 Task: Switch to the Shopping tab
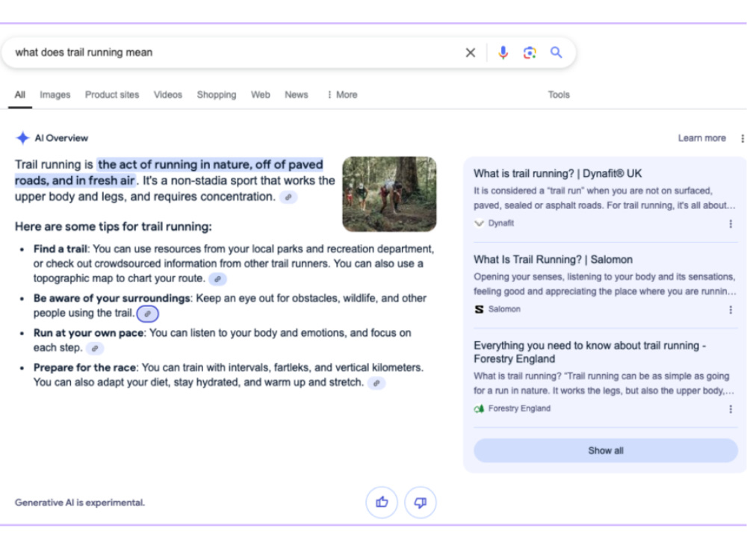(217, 95)
